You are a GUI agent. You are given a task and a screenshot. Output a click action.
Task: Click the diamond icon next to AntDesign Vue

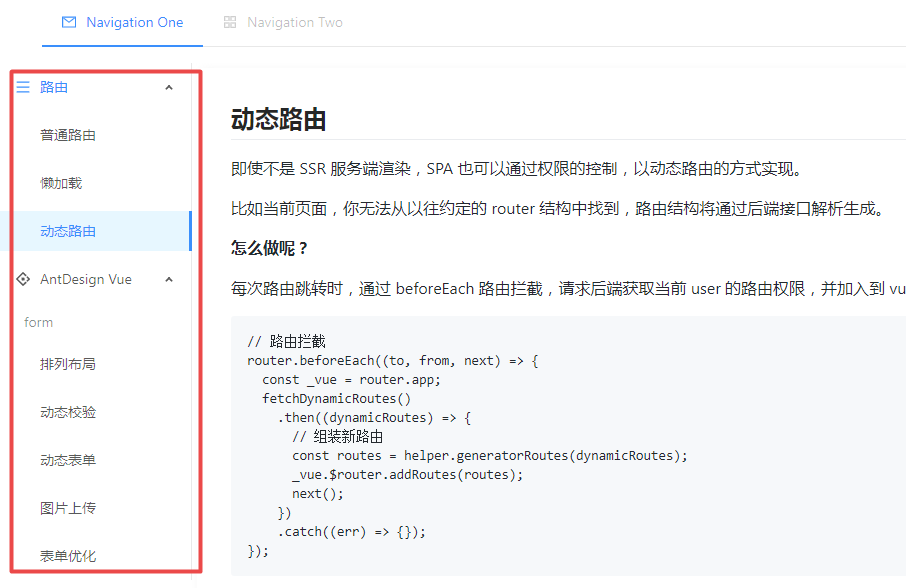click(x=23, y=279)
